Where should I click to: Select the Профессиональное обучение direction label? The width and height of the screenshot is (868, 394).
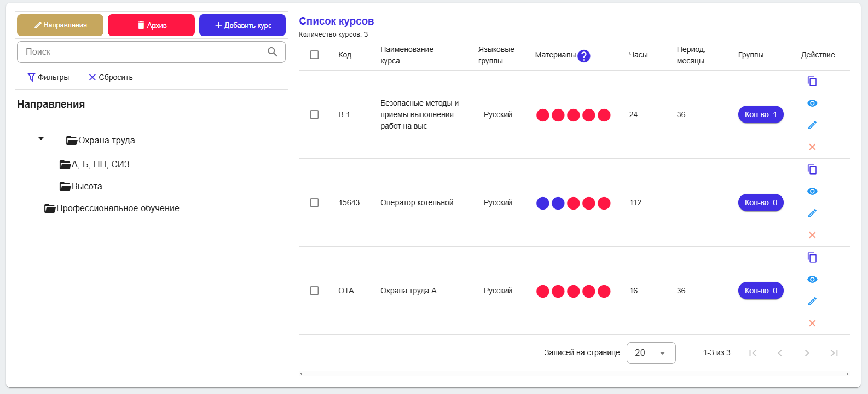click(118, 208)
